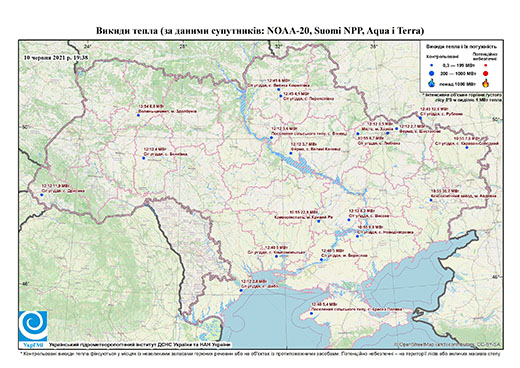Click the legend range '0,3 — 199 МВт'
The height and width of the screenshot is (368, 520).
[x=460, y=66]
